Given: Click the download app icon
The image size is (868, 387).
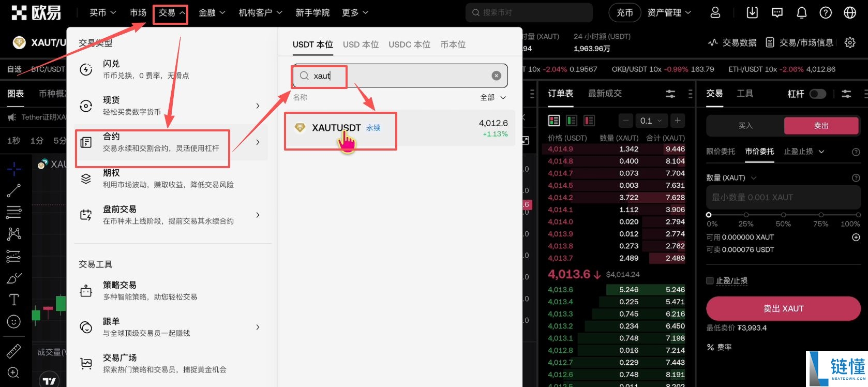Looking at the screenshot, I should click(752, 12).
